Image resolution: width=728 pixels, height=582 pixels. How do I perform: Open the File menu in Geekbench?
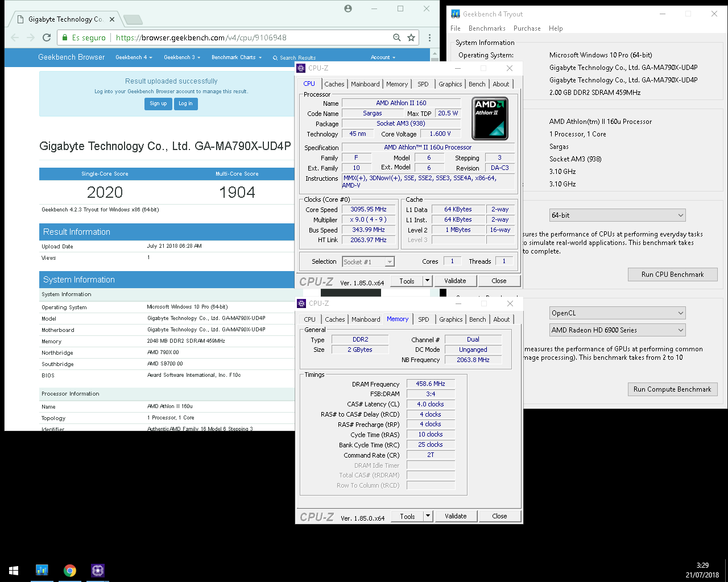click(x=456, y=28)
